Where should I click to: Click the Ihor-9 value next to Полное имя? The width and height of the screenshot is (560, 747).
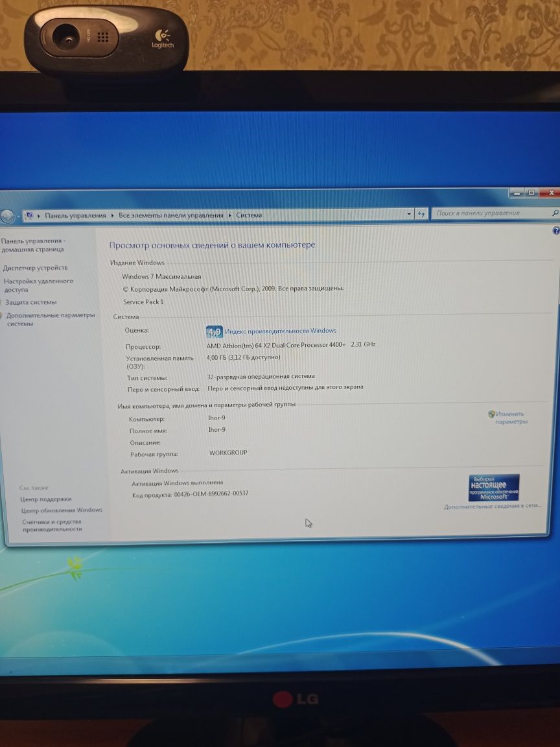click(x=216, y=430)
